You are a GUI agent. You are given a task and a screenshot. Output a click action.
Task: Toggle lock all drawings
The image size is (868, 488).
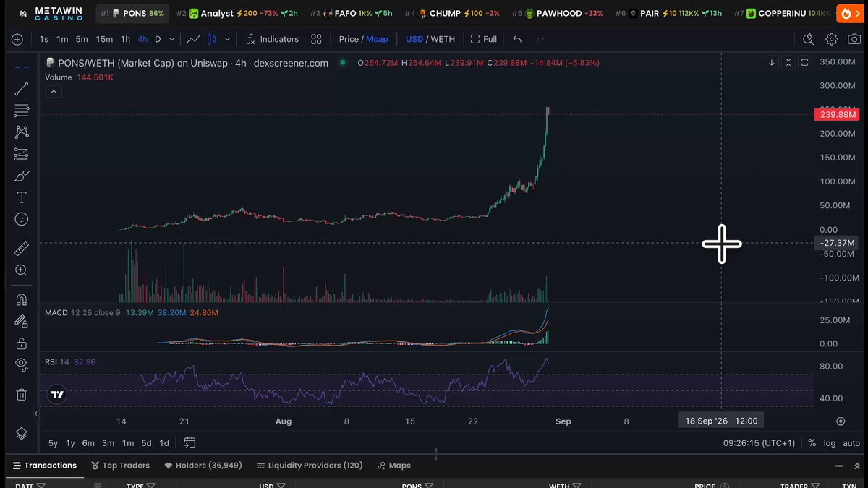point(22,343)
